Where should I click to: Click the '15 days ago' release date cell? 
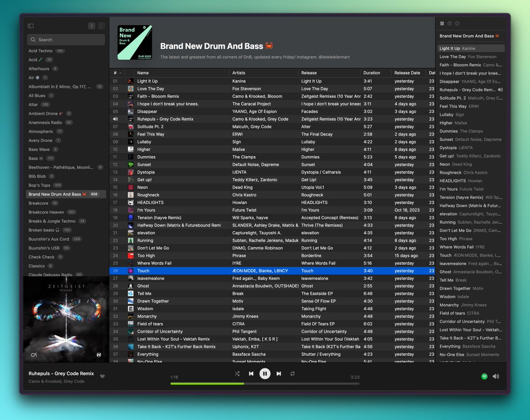(x=406, y=256)
